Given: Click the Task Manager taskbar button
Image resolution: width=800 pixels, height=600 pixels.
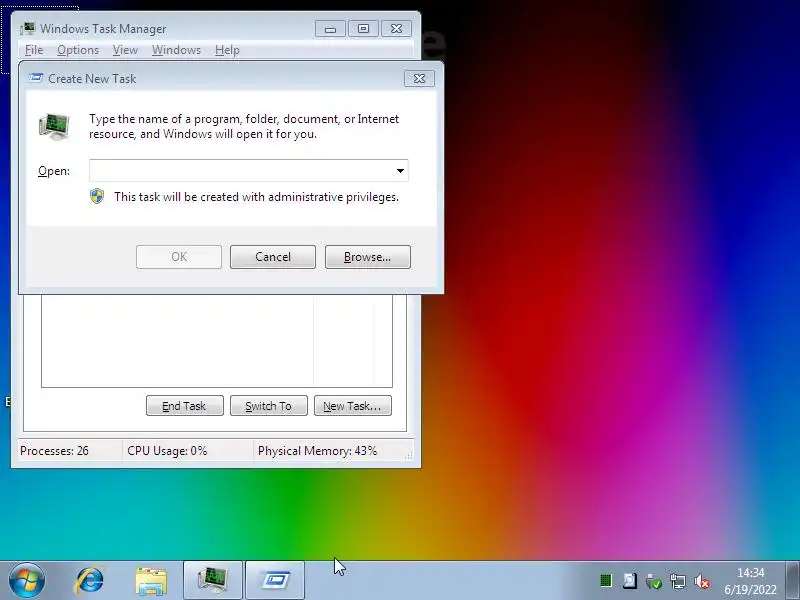Looking at the screenshot, I should tap(213, 580).
